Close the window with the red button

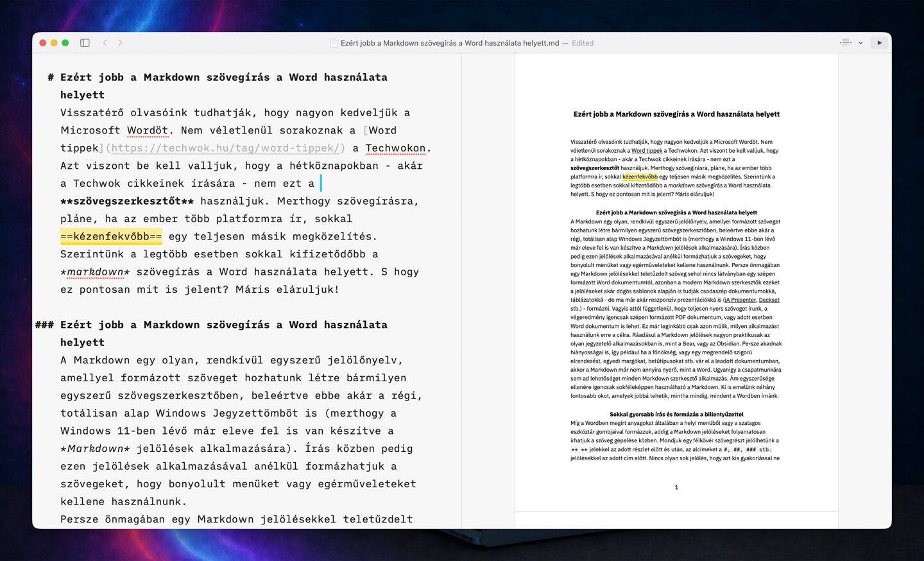[x=43, y=43]
